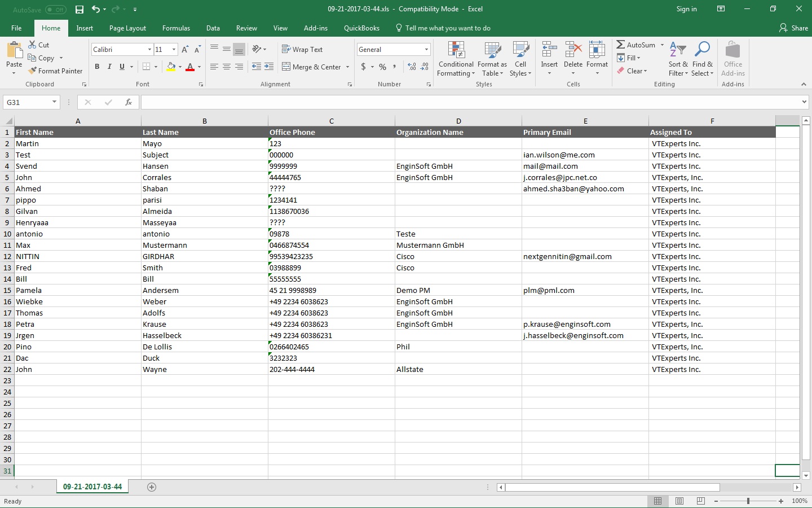The image size is (812, 508).
Task: Toggle Italic formatting
Action: click(109, 67)
